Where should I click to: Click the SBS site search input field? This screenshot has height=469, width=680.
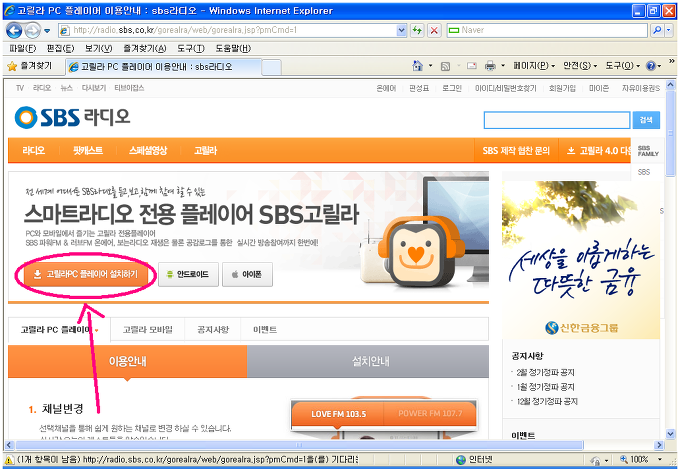click(x=557, y=120)
